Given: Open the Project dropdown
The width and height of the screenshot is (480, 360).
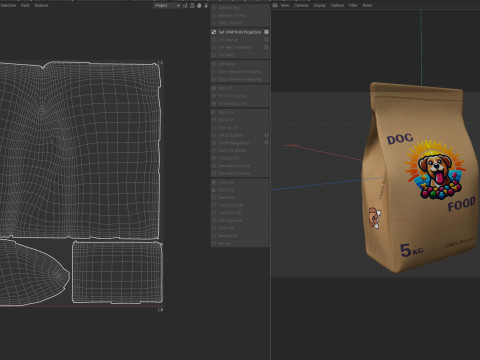Looking at the screenshot, I should (x=167, y=5).
